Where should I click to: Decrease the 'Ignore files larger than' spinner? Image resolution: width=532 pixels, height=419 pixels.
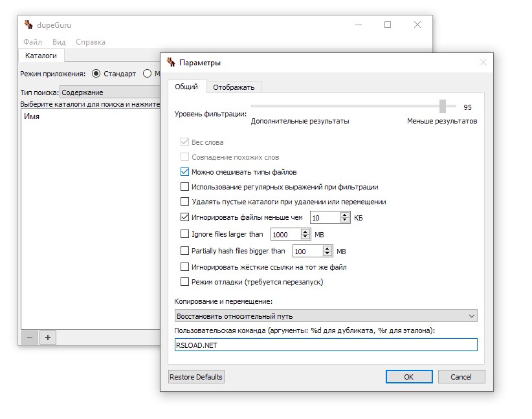pyautogui.click(x=305, y=236)
